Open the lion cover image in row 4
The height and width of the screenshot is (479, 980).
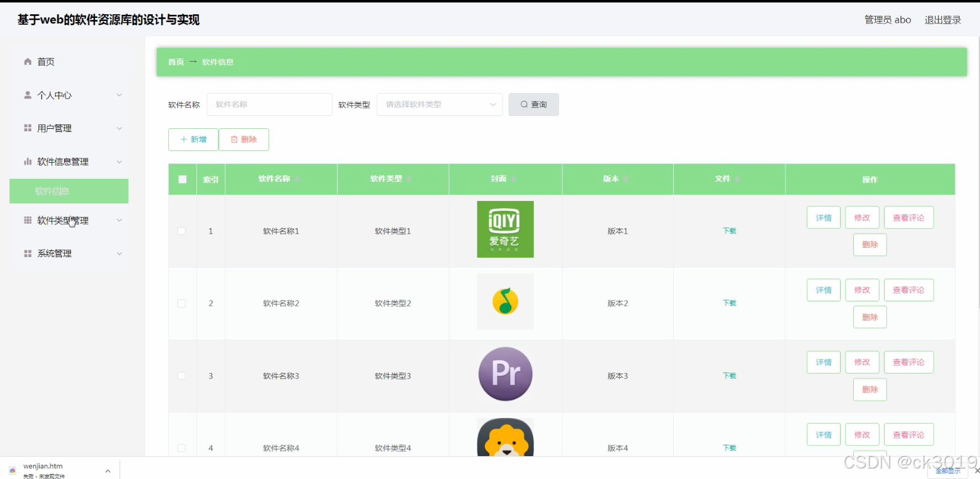505,437
